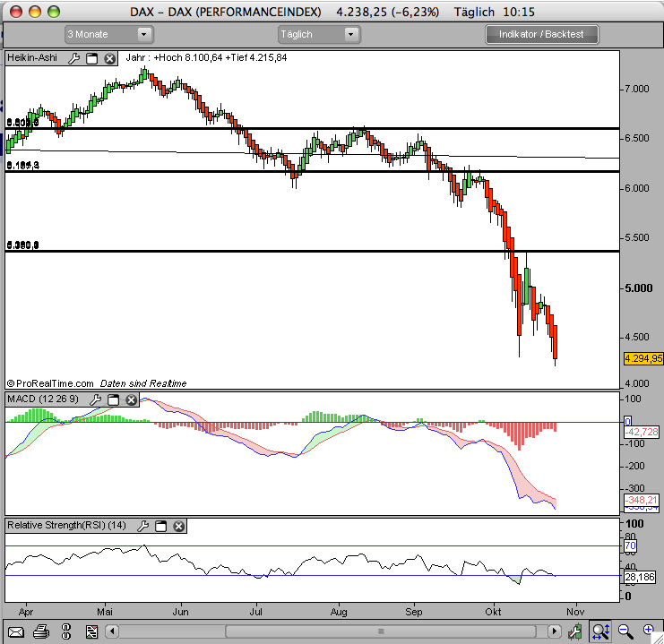The width and height of the screenshot is (664, 644).
Task: Open Heikin-Ashi panel settings wrench
Action: tap(74, 58)
